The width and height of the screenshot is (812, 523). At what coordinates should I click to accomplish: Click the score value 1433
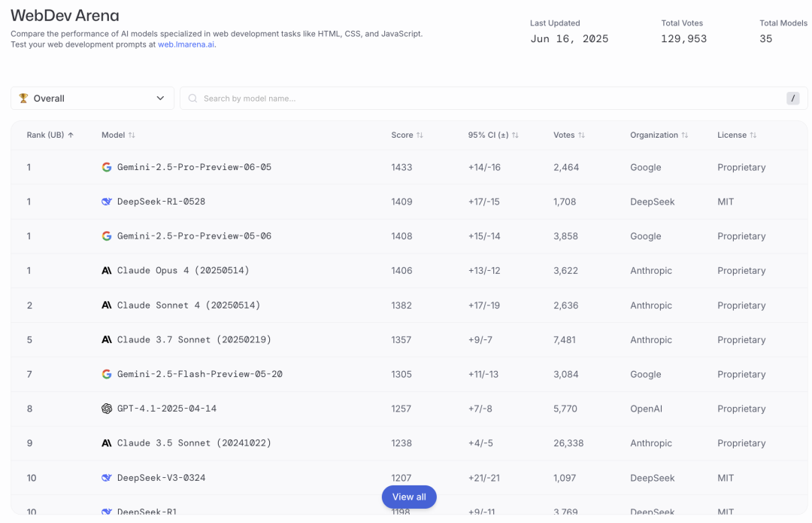click(401, 167)
